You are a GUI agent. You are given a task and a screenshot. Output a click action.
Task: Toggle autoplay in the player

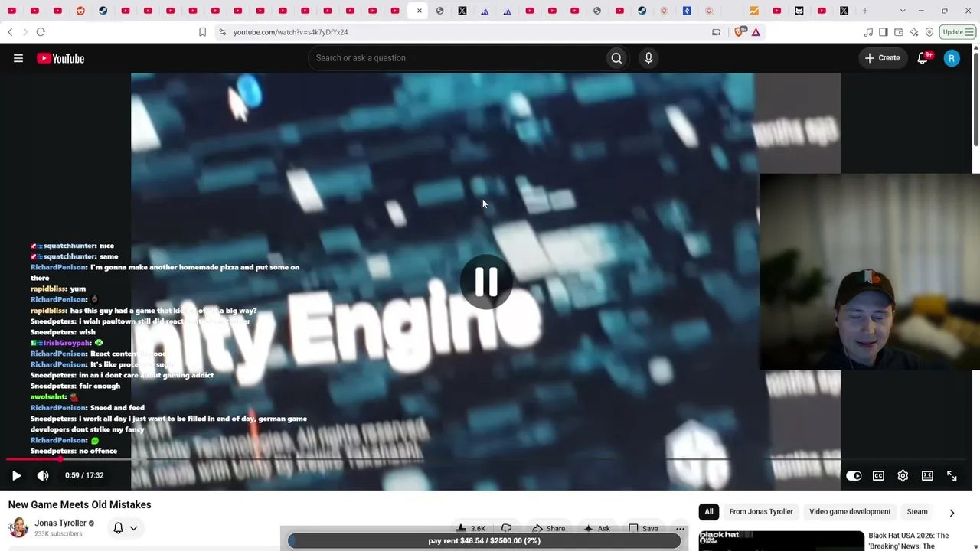[854, 476]
